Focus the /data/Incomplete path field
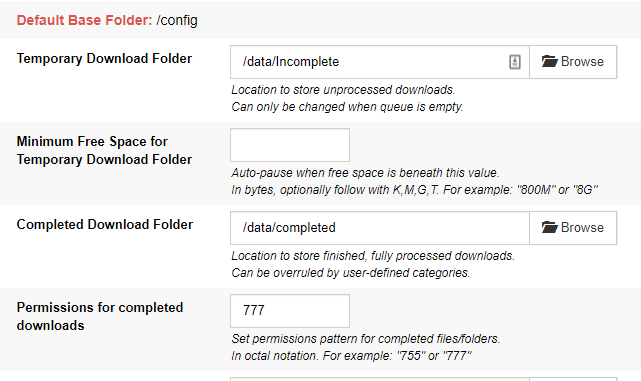641x381 pixels. [x=380, y=62]
